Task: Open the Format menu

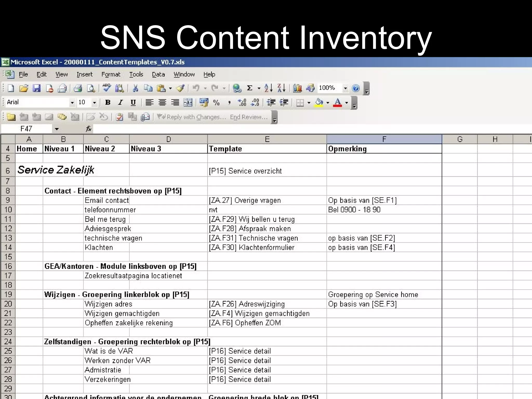Action: pos(111,75)
